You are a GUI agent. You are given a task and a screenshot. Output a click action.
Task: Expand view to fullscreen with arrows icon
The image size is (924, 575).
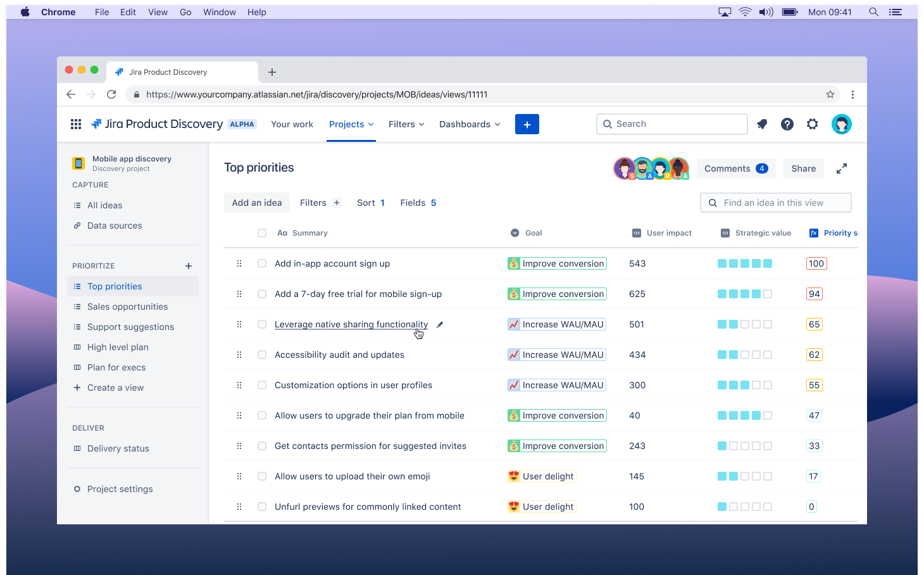pos(842,168)
